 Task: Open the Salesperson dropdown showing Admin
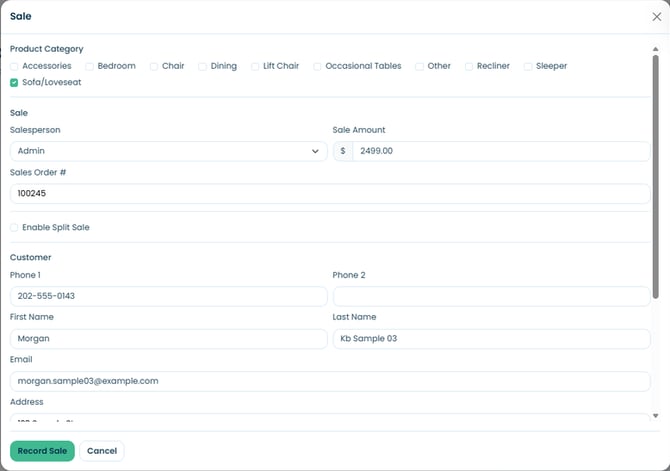click(x=169, y=151)
